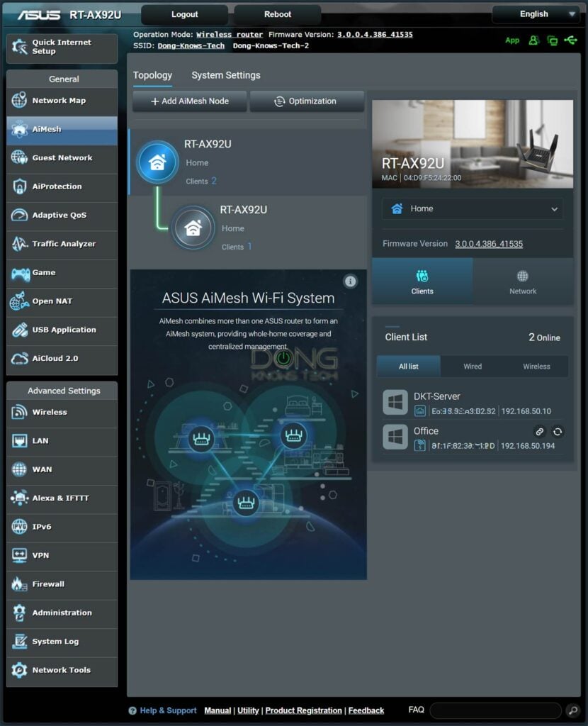The height and width of the screenshot is (726, 588).
Task: Open the Guest Network icon
Action: (19, 157)
